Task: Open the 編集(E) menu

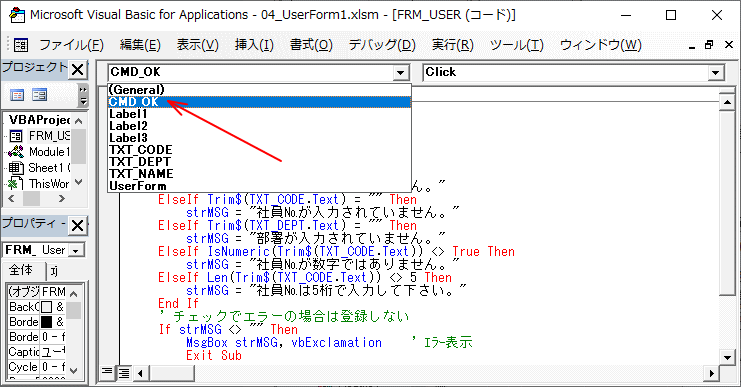Action: coord(140,45)
